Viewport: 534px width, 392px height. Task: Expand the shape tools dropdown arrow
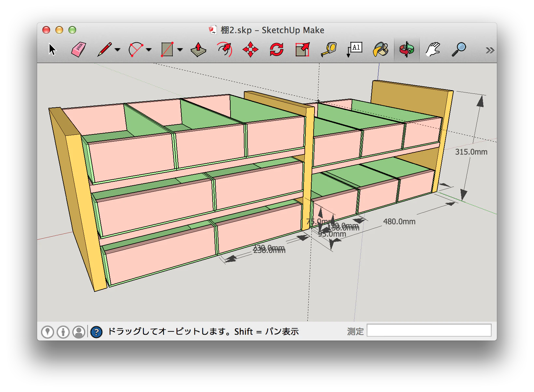click(180, 50)
